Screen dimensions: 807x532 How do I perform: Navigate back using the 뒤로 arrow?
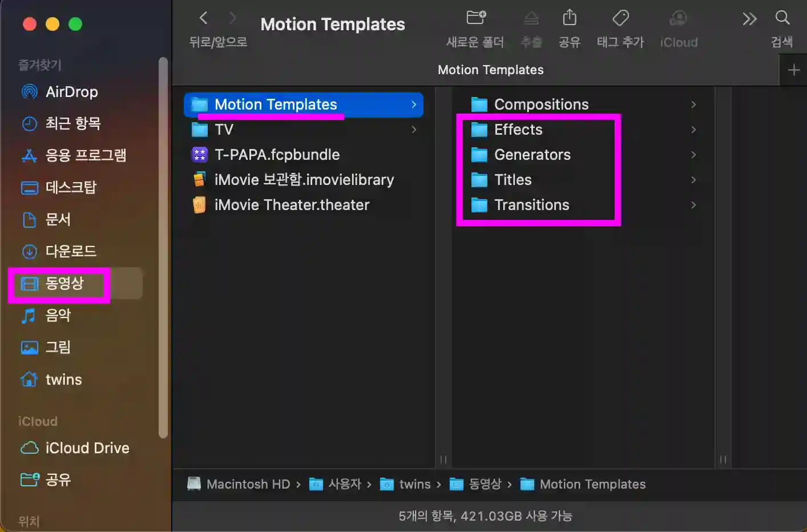click(204, 18)
